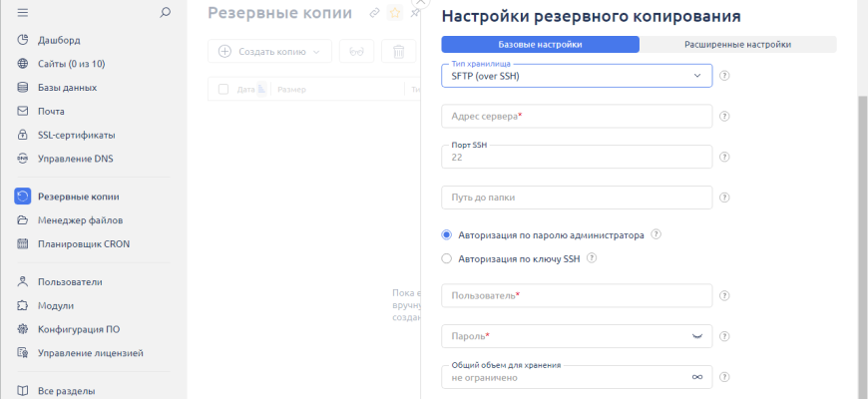Screen dimensions: 868x399
Task: Open the Тип хранилища SFTP dropdown
Action: [577, 76]
